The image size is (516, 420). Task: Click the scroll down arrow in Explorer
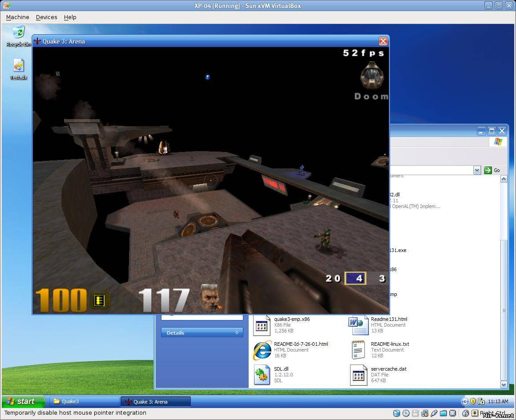504,384
